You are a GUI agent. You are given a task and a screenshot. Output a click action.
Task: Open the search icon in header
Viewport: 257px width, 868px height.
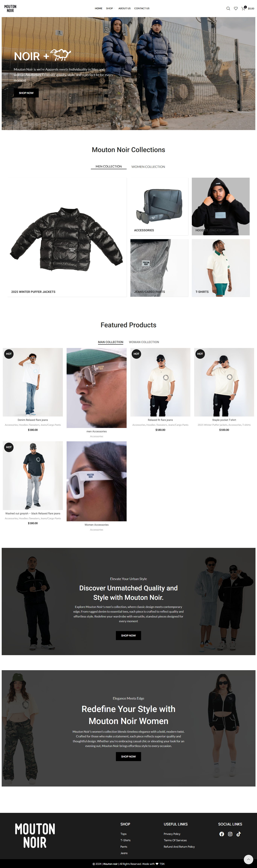tap(228, 8)
